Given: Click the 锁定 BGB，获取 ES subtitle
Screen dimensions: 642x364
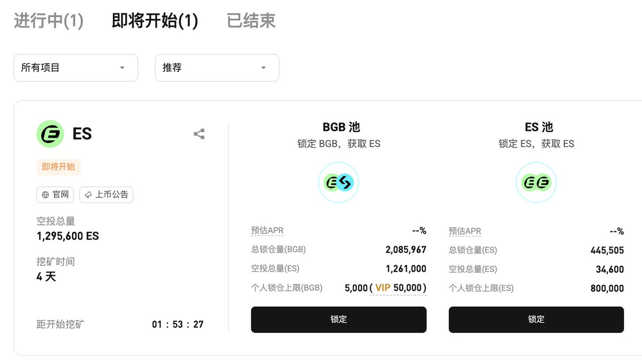Looking at the screenshot, I should (x=339, y=144).
